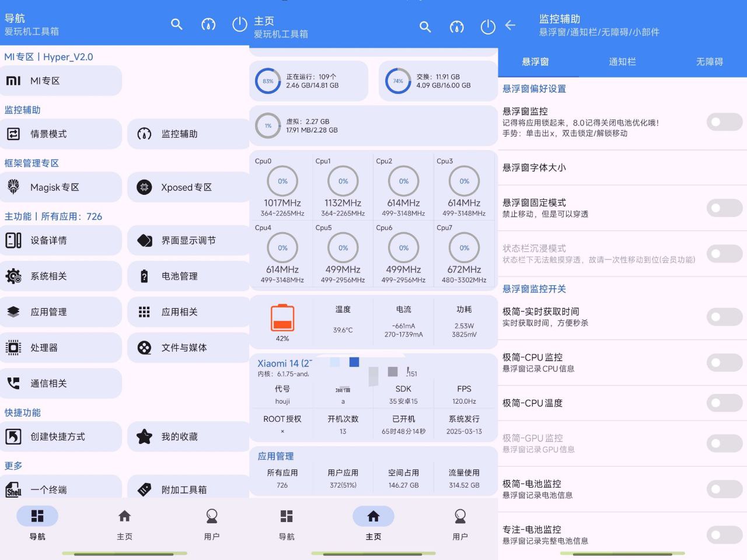747x560 pixels.
Task: Toggle 悬浮窗固定模式 on
Action: click(x=724, y=208)
